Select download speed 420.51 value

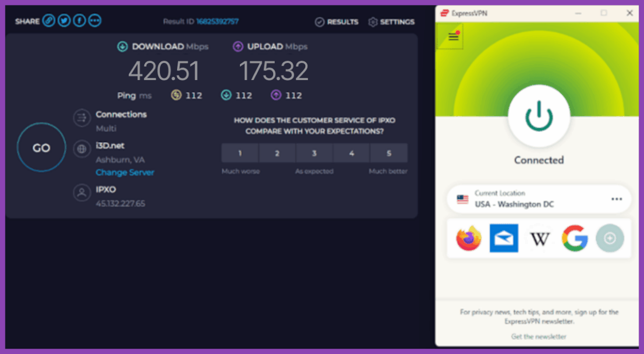pos(164,71)
